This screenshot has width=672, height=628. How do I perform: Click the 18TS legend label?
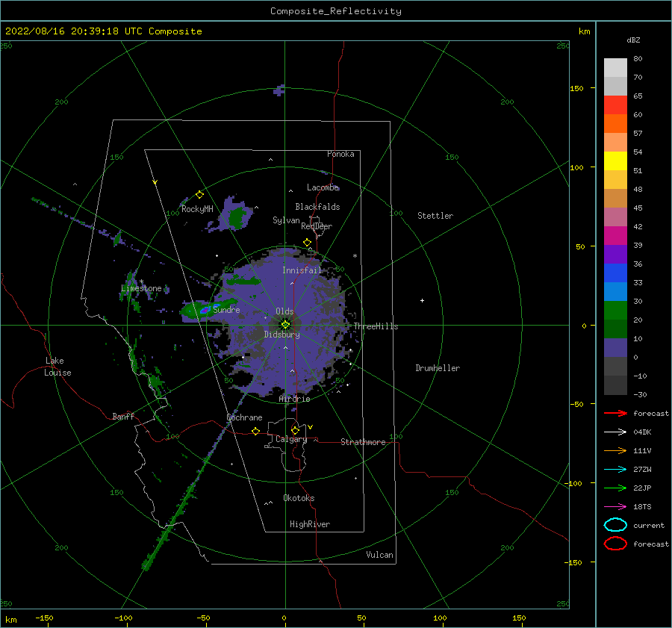(642, 507)
